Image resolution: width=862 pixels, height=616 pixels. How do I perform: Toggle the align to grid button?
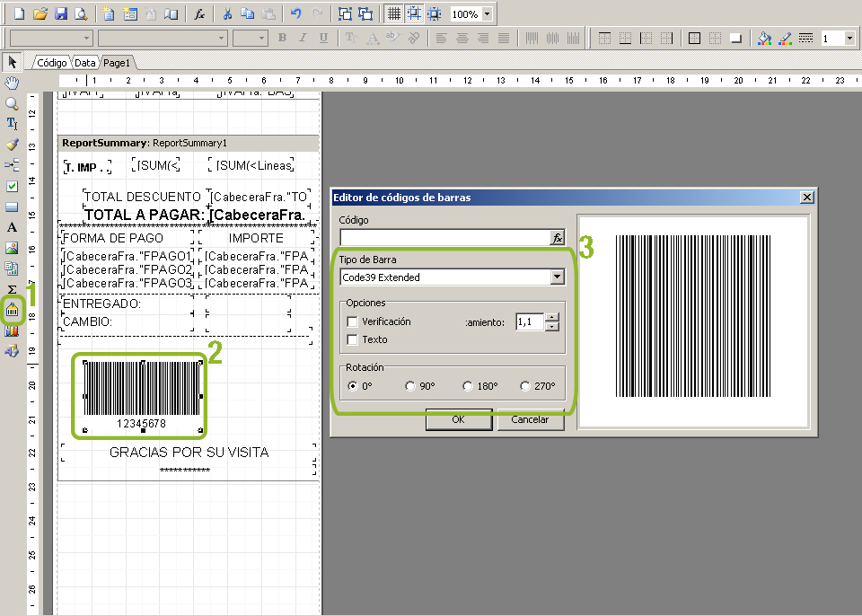(x=414, y=13)
